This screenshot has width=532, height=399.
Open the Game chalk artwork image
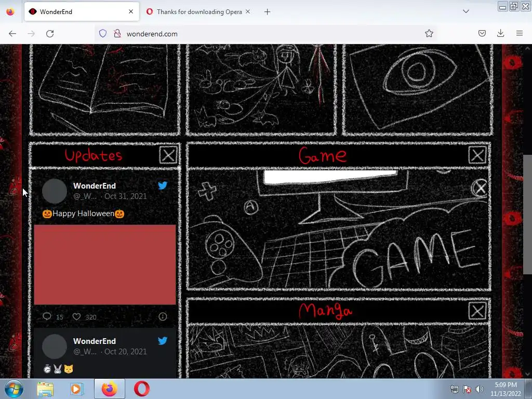pos(338,230)
